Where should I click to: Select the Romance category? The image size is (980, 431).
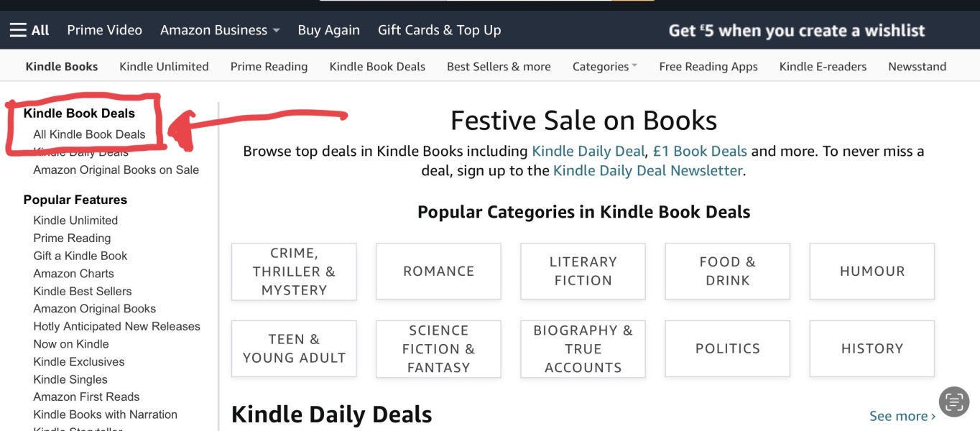pos(438,271)
